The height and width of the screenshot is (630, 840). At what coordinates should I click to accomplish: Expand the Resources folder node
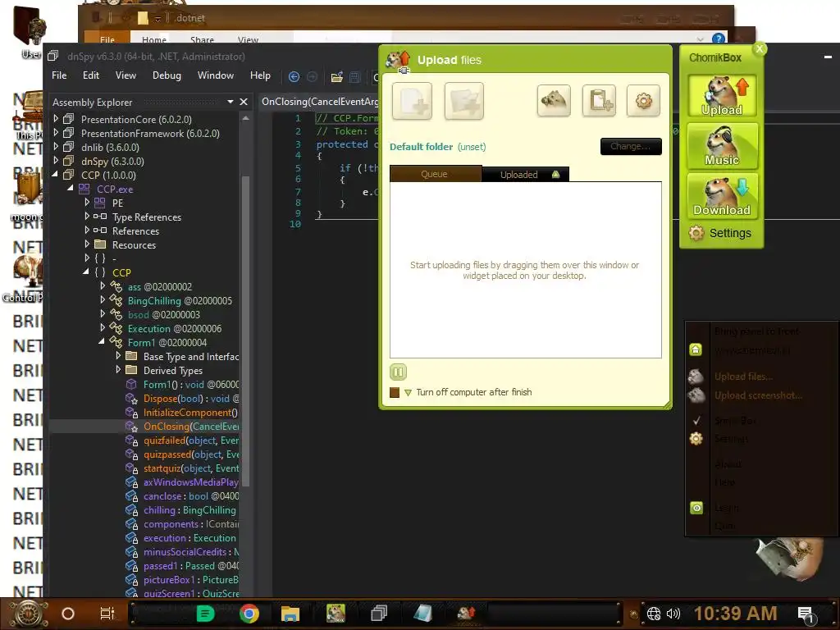coord(87,244)
